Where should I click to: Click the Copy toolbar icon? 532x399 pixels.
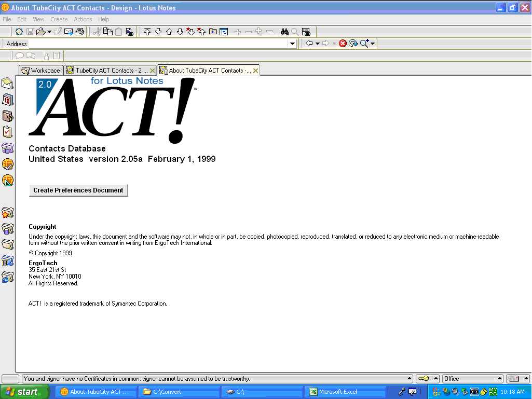coord(108,32)
